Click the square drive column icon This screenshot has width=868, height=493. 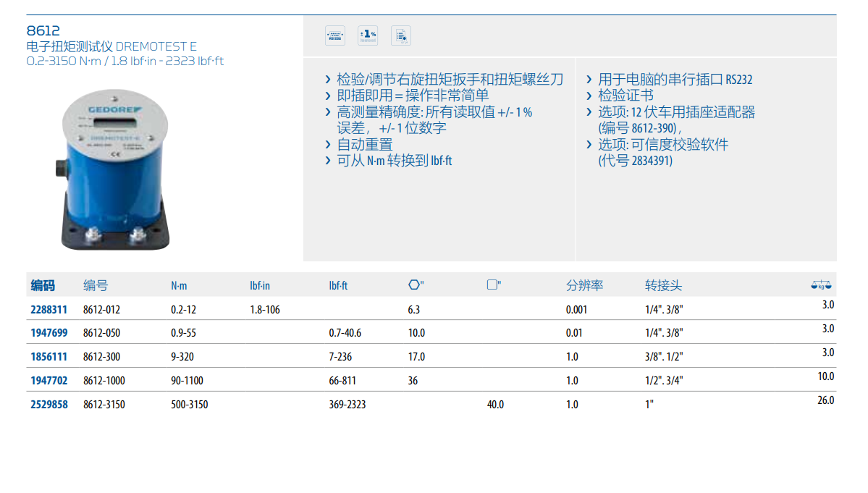(494, 285)
